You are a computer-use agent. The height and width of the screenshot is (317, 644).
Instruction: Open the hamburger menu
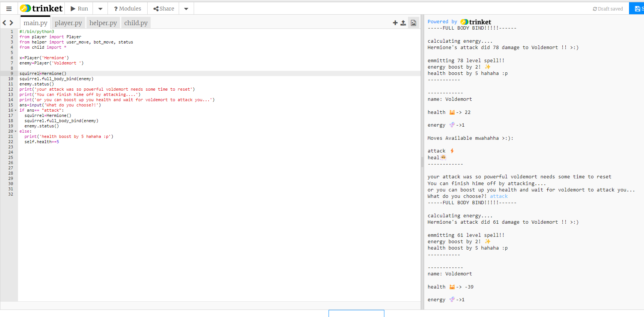pyautogui.click(x=9, y=9)
